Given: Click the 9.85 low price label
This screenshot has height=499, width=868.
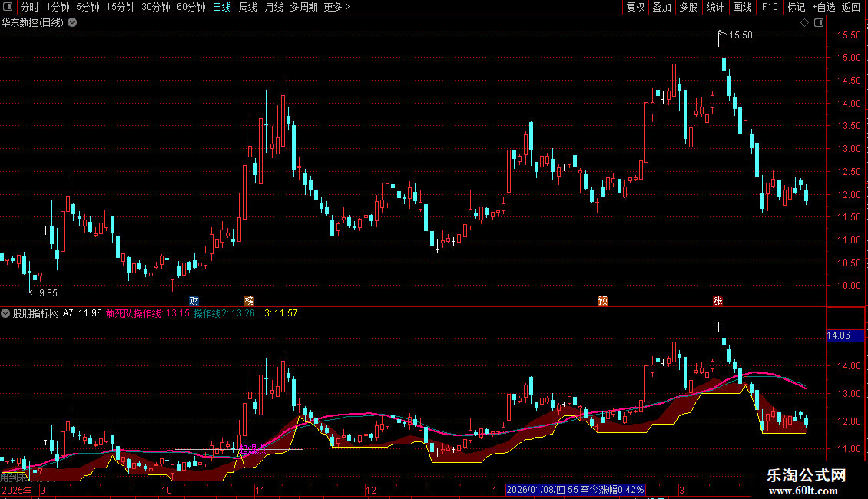Looking at the screenshot, I should click(48, 293).
